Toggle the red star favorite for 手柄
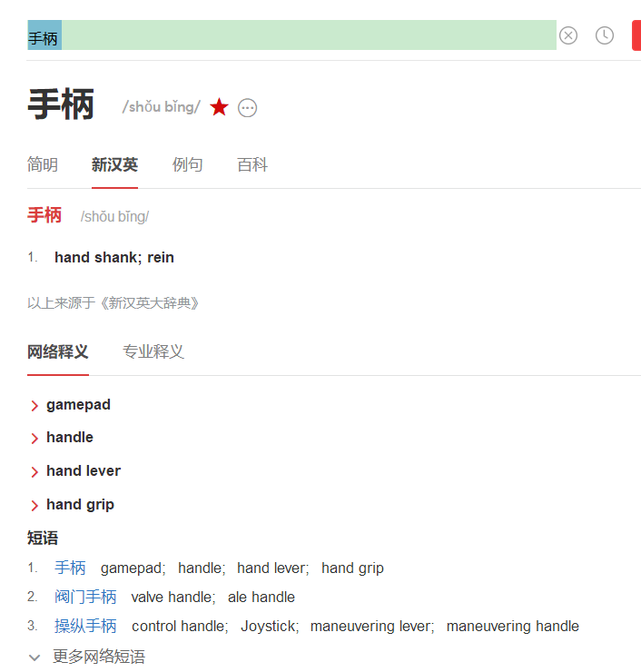Viewport: 641px width, 672px height. pos(219,107)
